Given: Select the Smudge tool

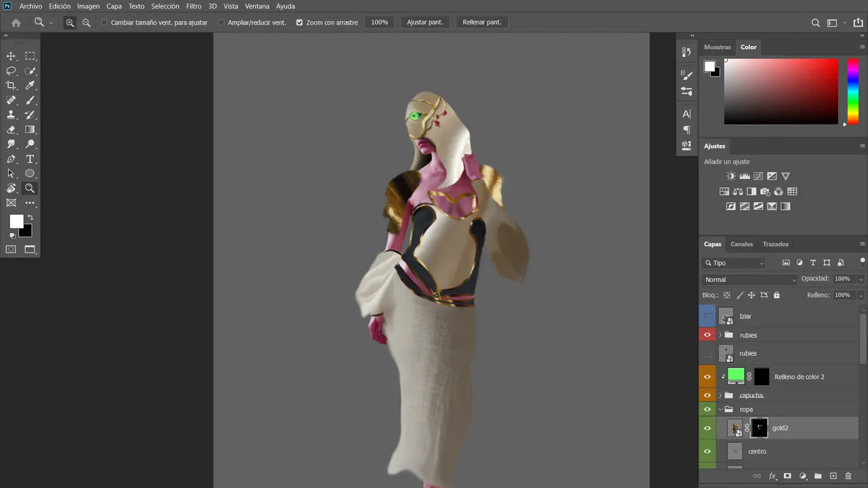Looking at the screenshot, I should coord(11,144).
